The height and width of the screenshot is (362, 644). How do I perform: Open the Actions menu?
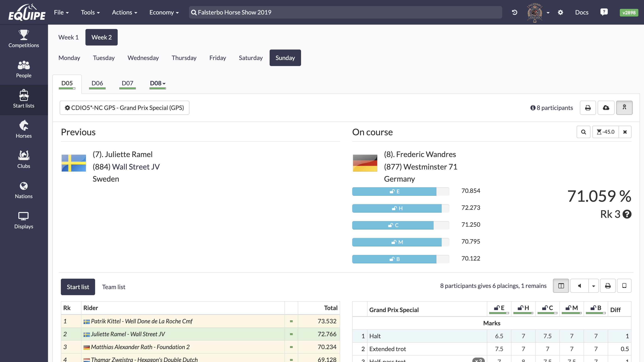(x=124, y=12)
